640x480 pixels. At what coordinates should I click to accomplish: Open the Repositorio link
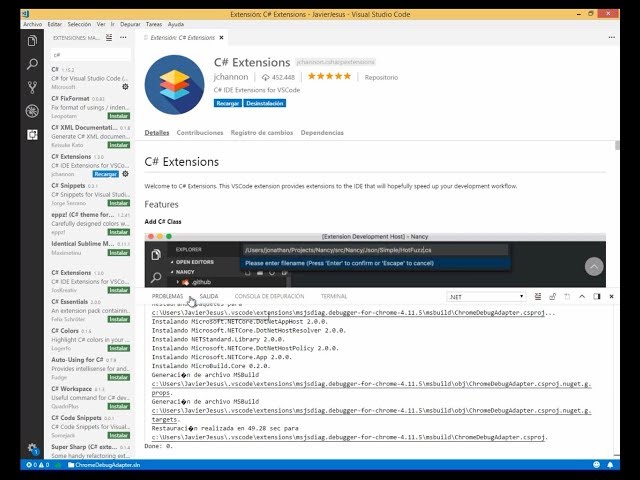[381, 77]
